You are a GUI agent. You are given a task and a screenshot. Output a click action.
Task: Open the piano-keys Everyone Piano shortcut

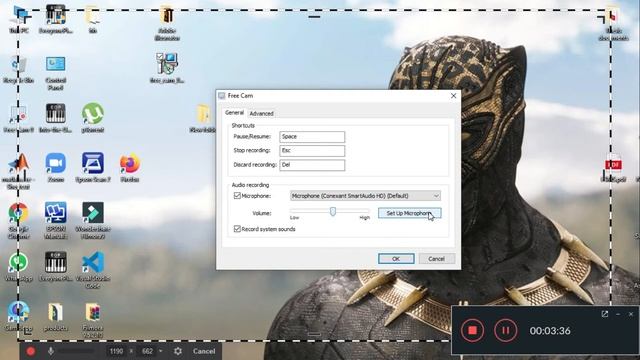tap(56, 267)
